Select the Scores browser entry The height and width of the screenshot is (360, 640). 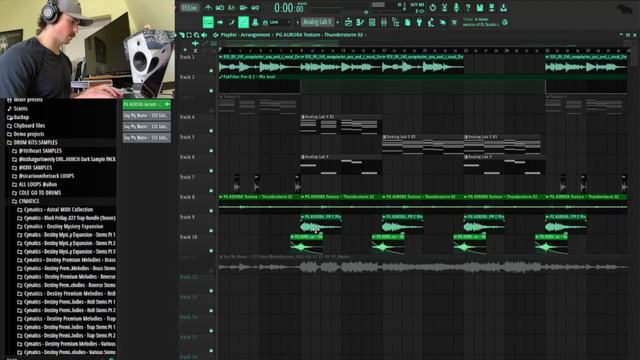[20, 109]
